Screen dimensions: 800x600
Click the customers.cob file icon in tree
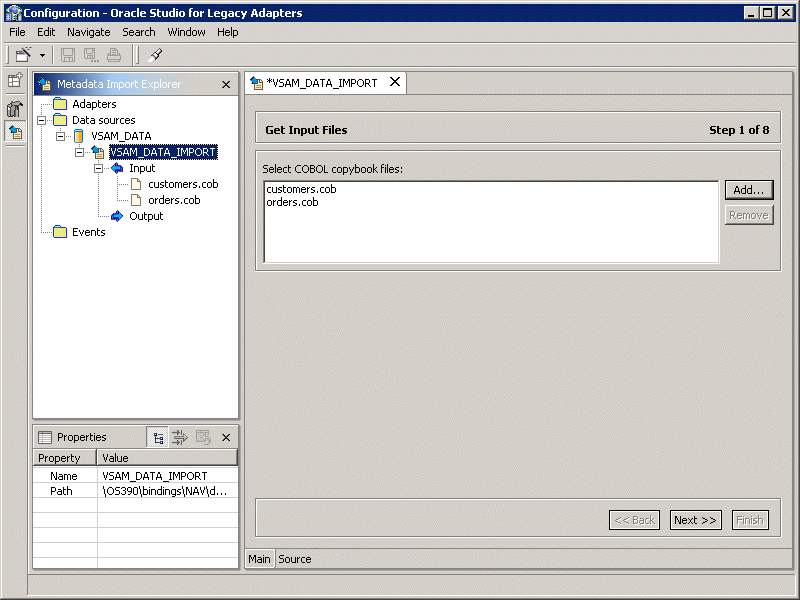136,184
